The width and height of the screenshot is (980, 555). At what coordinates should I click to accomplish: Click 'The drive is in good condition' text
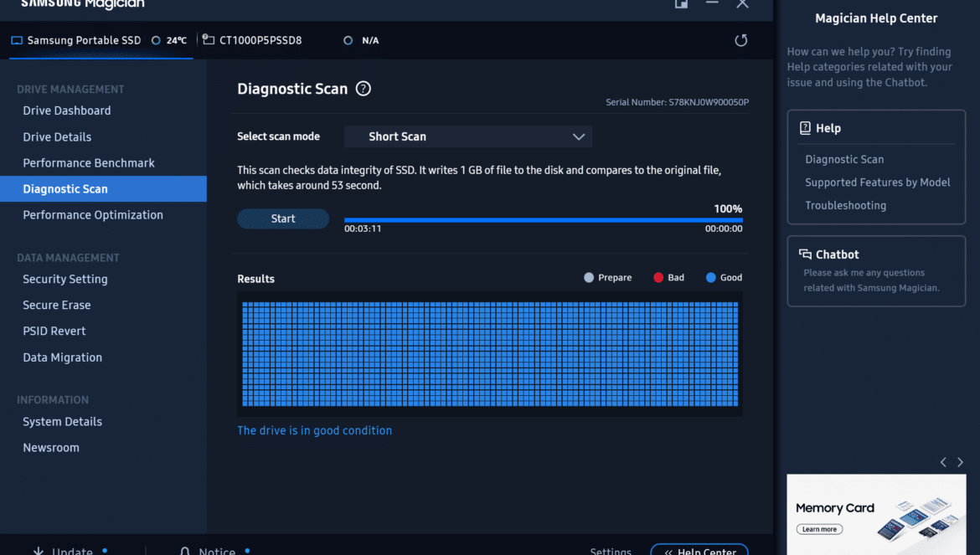pos(314,430)
